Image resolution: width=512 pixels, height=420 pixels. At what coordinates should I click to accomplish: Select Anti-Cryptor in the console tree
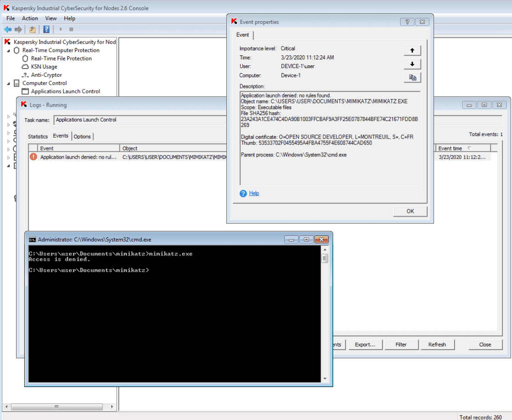46,75
